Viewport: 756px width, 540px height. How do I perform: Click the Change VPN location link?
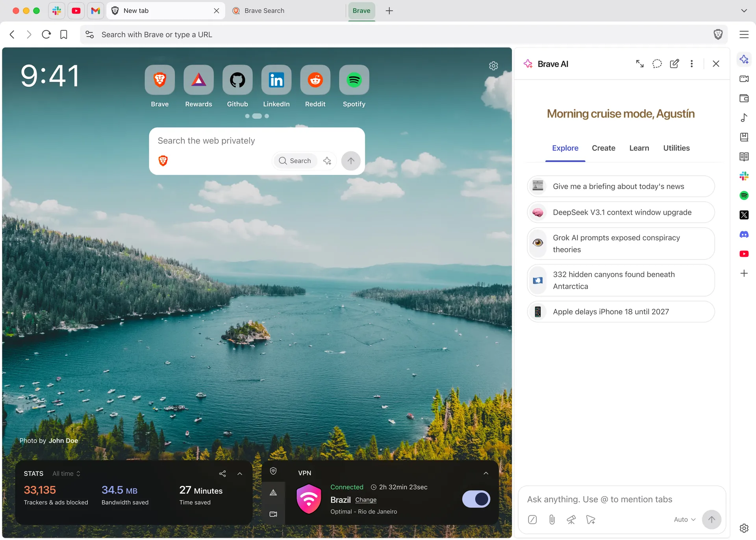pyautogui.click(x=366, y=500)
